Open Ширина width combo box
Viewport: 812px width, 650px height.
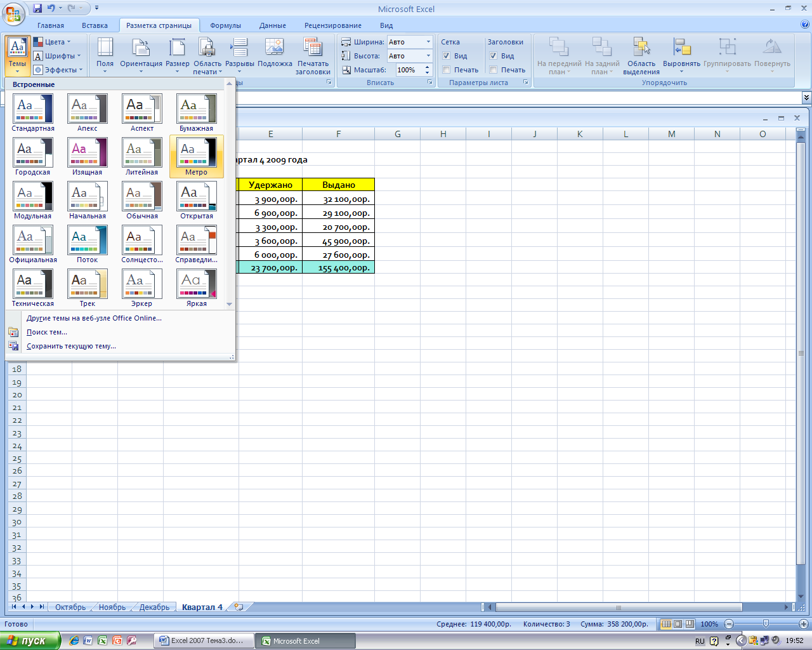point(410,42)
